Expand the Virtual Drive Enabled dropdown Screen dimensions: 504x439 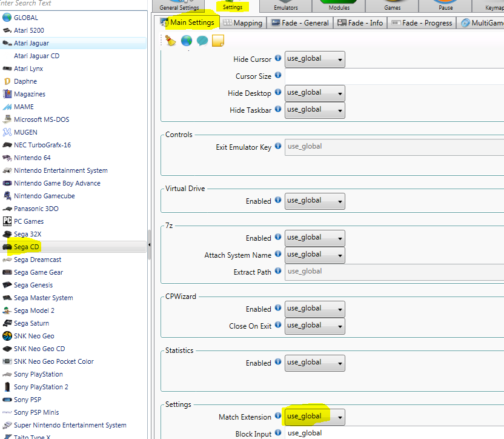pyautogui.click(x=314, y=201)
